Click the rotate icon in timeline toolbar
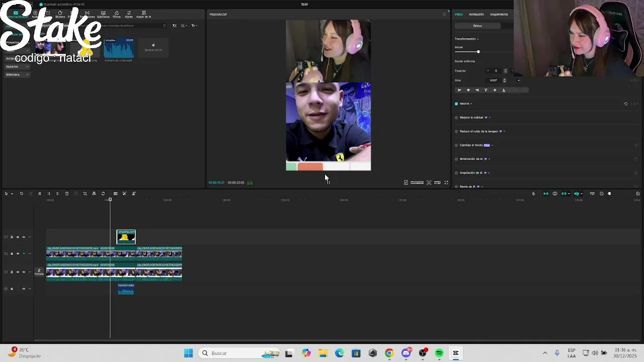This screenshot has width=644, height=362. tap(103, 194)
